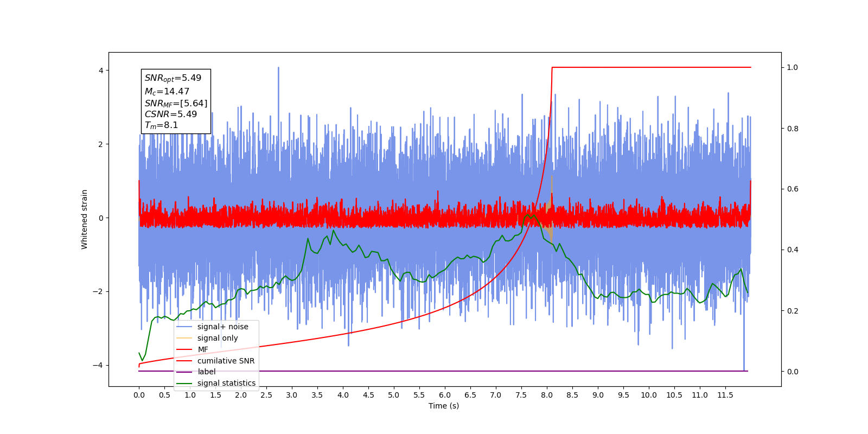Click the right y-axis tick label 1.0
The width and height of the screenshot is (868, 434).
(x=793, y=67)
